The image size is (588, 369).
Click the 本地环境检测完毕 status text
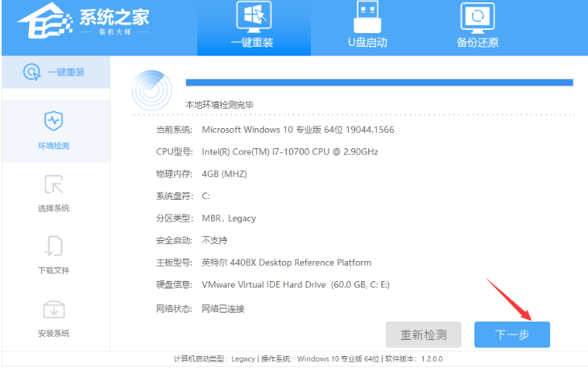click(x=219, y=105)
